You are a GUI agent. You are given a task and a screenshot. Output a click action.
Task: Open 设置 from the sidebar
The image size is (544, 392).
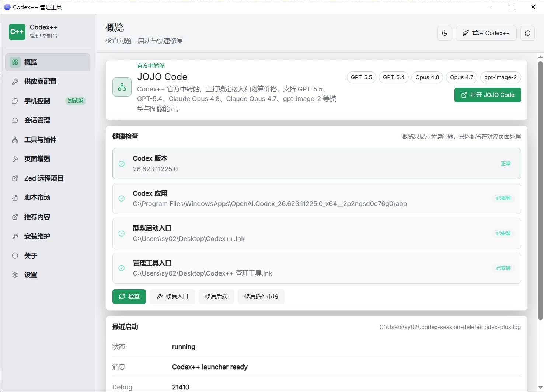coord(48,275)
